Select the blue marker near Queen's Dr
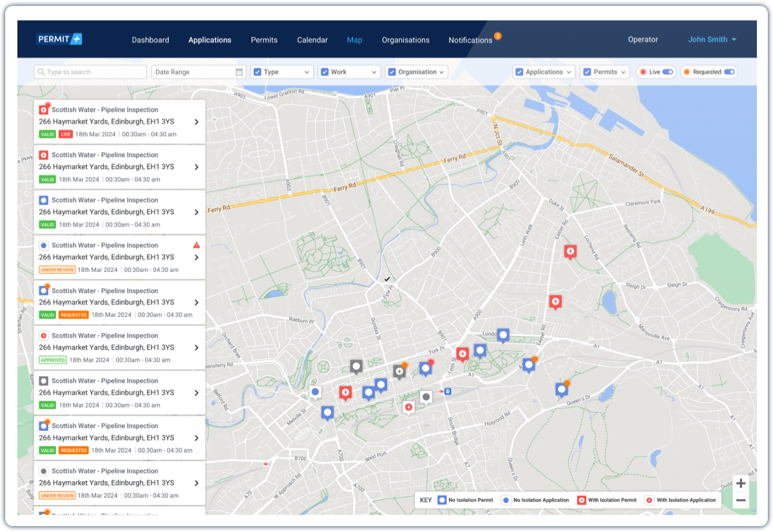The width and height of the screenshot is (773, 532). (x=562, y=389)
